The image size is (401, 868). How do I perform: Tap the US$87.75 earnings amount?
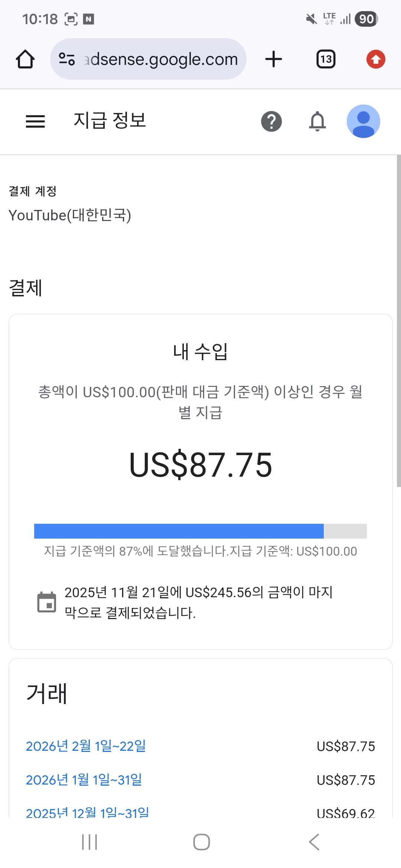click(200, 464)
